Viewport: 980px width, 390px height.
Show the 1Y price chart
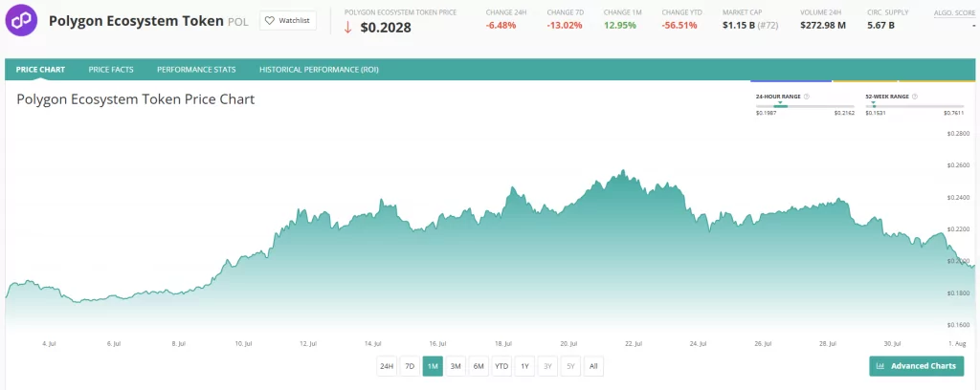524,366
